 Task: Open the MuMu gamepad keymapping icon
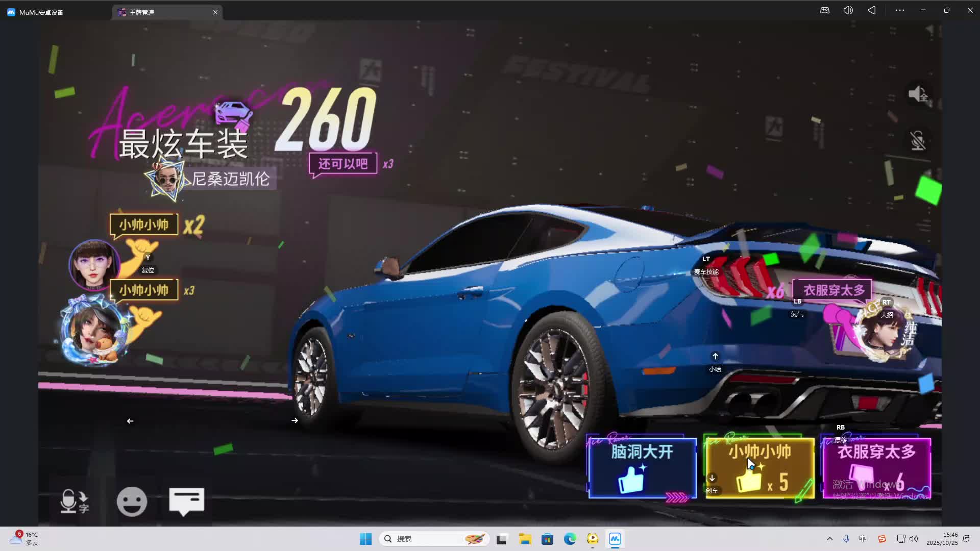[x=824, y=10]
